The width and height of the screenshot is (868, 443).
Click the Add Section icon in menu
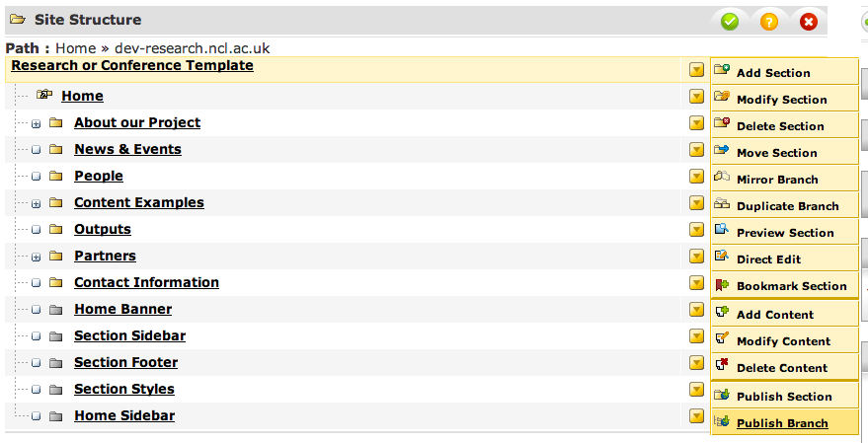(x=722, y=71)
